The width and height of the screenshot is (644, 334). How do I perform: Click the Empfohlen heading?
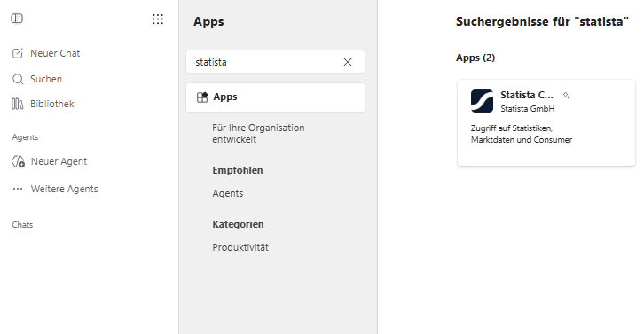[238, 170]
